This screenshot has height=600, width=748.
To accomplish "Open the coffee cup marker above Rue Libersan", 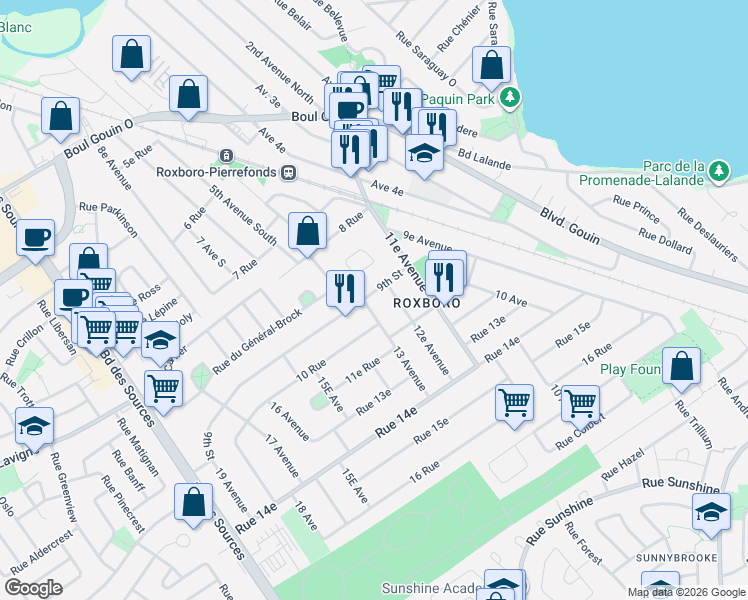I will tap(73, 298).
